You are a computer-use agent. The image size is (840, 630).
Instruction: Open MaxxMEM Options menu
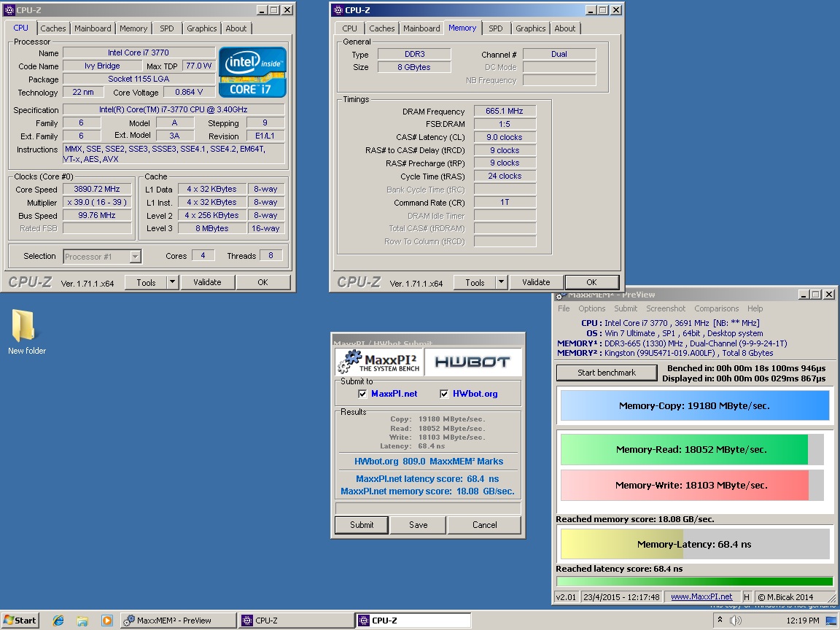click(591, 308)
